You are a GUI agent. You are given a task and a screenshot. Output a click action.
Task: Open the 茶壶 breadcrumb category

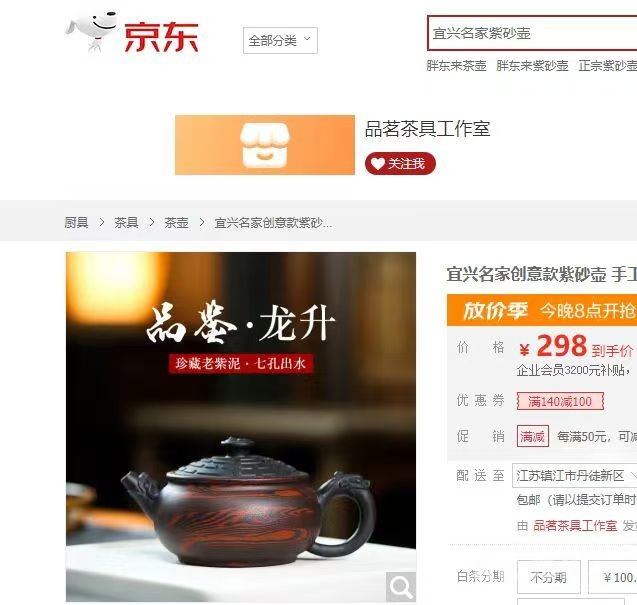coord(176,222)
